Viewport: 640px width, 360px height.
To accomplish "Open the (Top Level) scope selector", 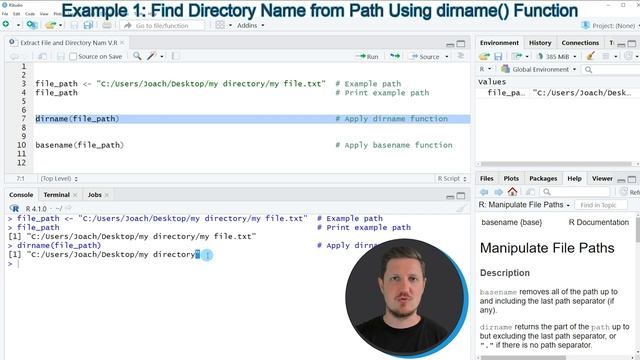I will 59,178.
